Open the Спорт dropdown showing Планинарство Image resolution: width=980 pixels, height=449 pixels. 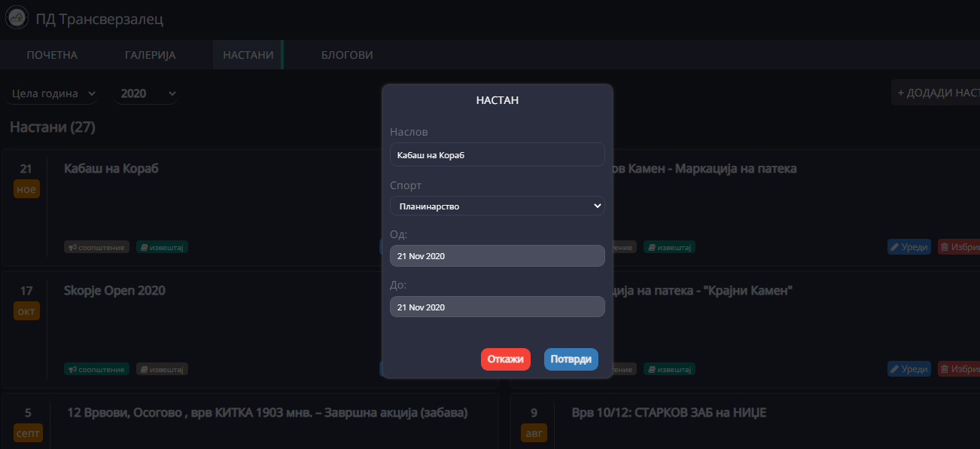point(497,206)
